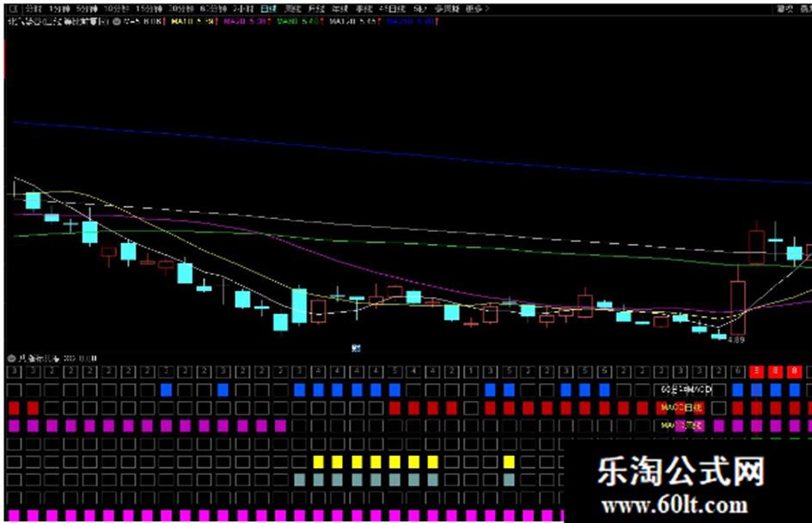Click the square icon left of 分时
The width and height of the screenshot is (812, 523).
tap(15, 9)
